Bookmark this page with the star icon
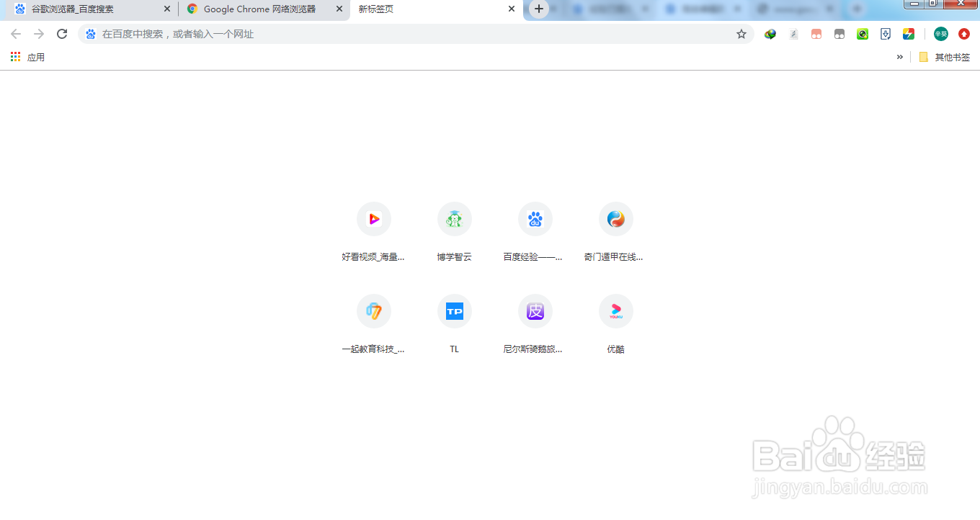 click(741, 34)
